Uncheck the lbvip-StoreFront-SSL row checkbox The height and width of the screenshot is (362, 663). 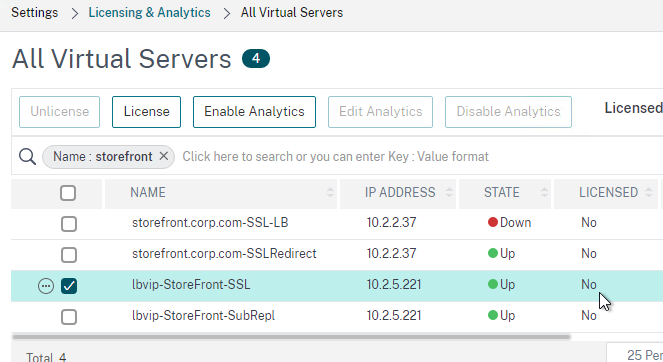click(x=69, y=286)
